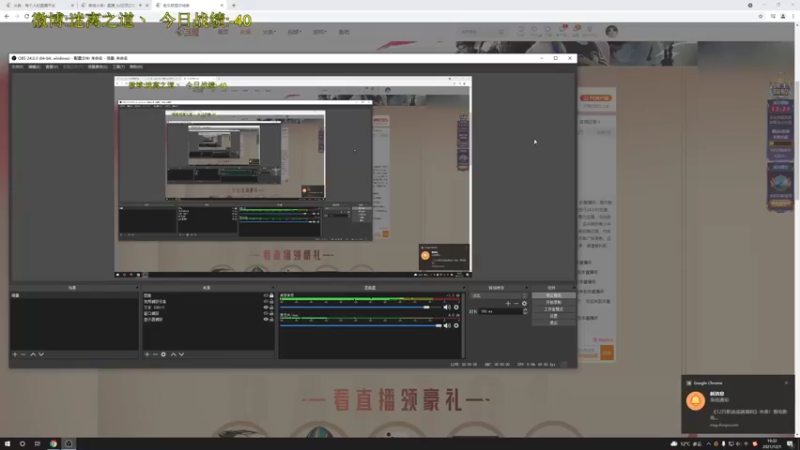The width and height of the screenshot is (800, 450).
Task: Toggle visibility eye of the fourth source row
Action: (266, 314)
